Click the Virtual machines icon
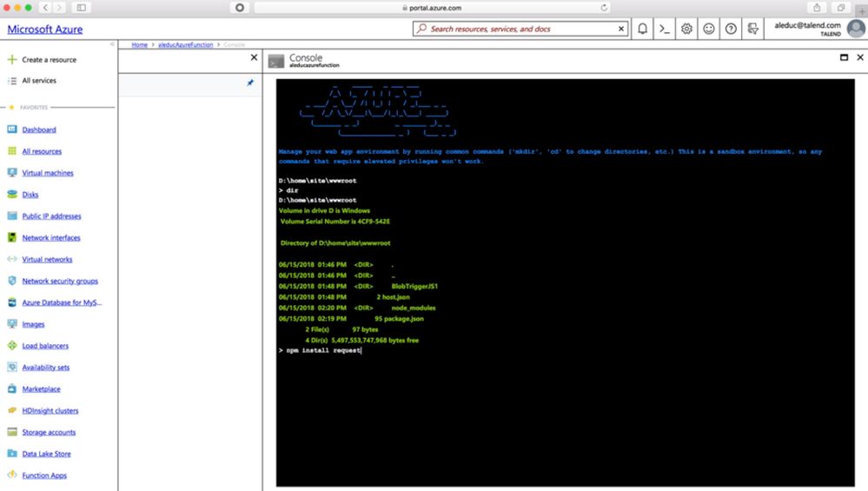 pyautogui.click(x=12, y=172)
